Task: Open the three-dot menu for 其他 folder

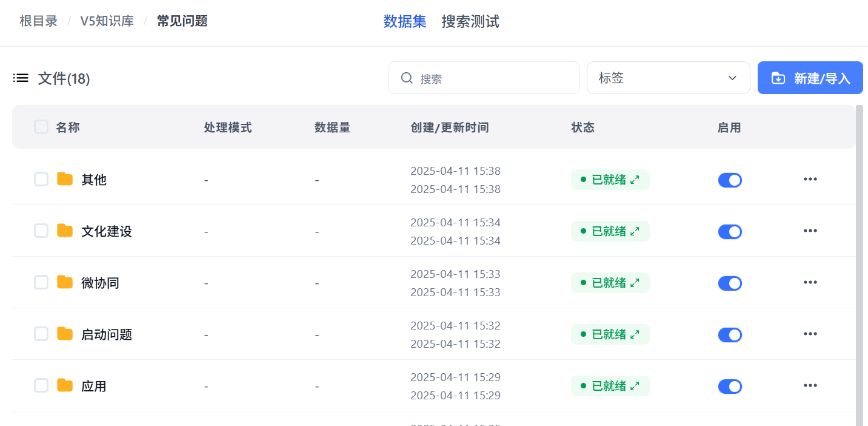Action: coord(810,179)
